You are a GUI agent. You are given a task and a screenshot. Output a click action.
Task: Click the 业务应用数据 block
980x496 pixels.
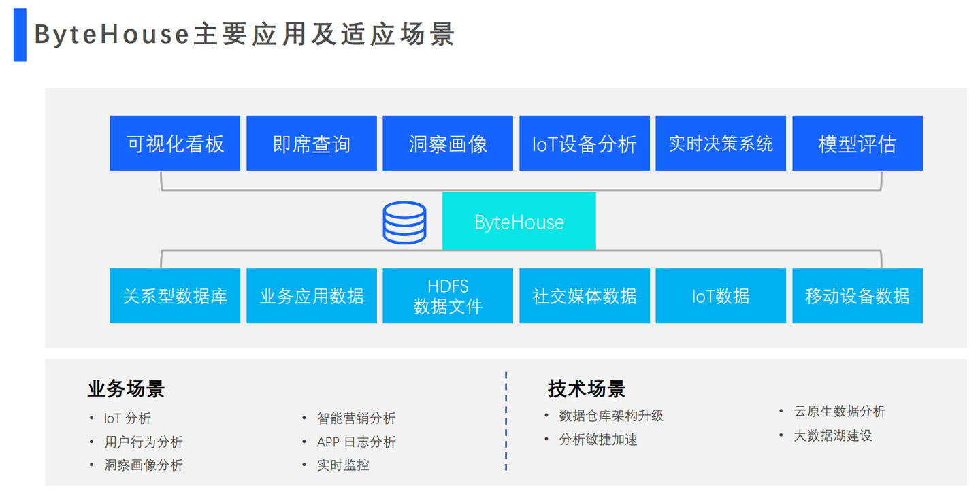coord(311,295)
